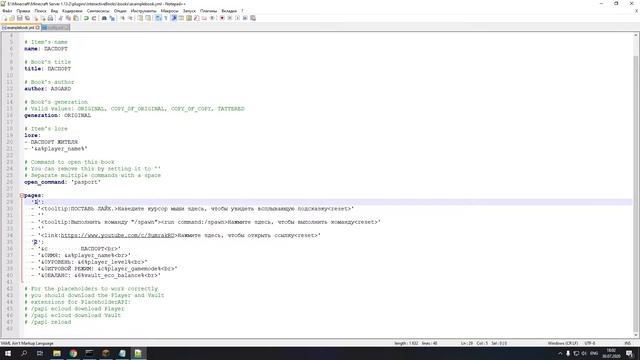Screen dimensions: 640x360
Task: Run macro multiple times icon
Action: point(245,18)
